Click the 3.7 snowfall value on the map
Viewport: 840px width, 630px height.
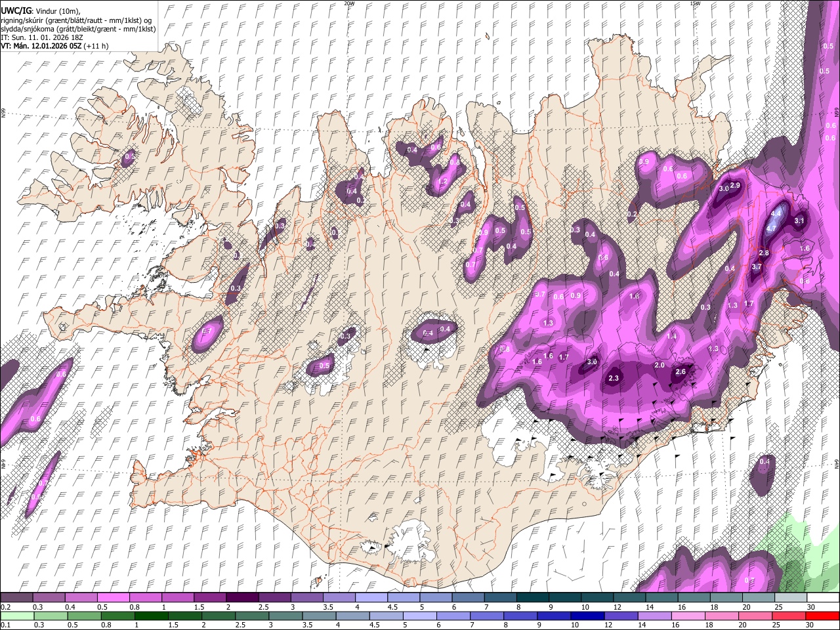pyautogui.click(x=757, y=267)
